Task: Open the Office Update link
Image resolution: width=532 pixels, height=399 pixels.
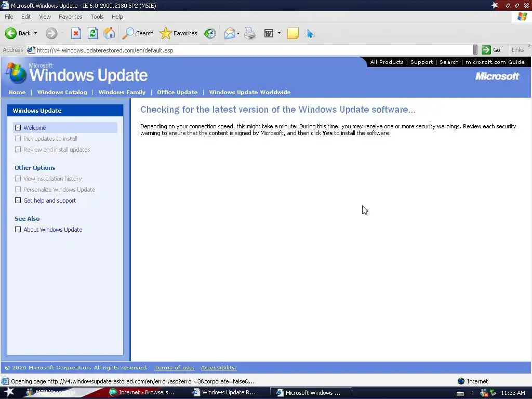Action: click(x=177, y=92)
